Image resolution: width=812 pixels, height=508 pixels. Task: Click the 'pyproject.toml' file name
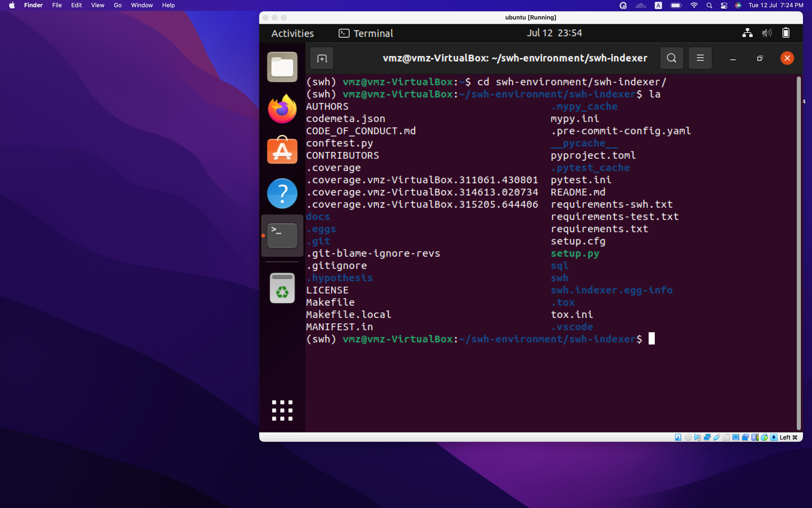[593, 155]
